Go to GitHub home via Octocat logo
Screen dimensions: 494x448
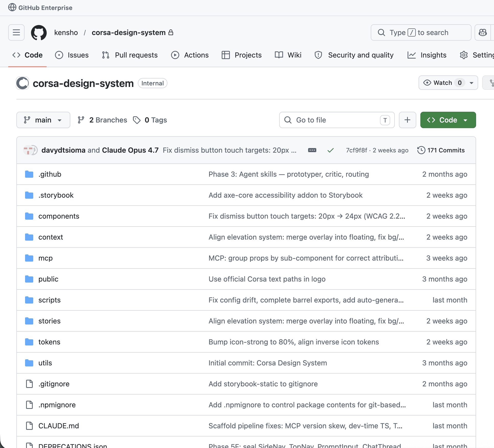tap(39, 32)
